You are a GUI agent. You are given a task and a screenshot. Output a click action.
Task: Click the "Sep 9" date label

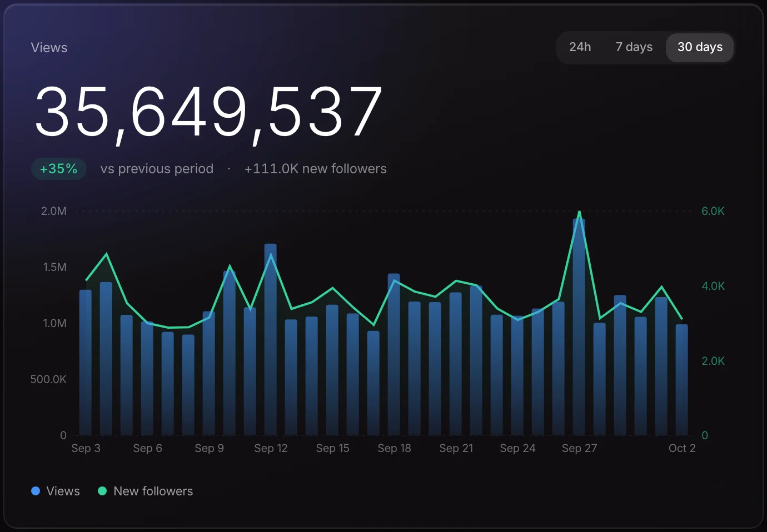coord(209,448)
